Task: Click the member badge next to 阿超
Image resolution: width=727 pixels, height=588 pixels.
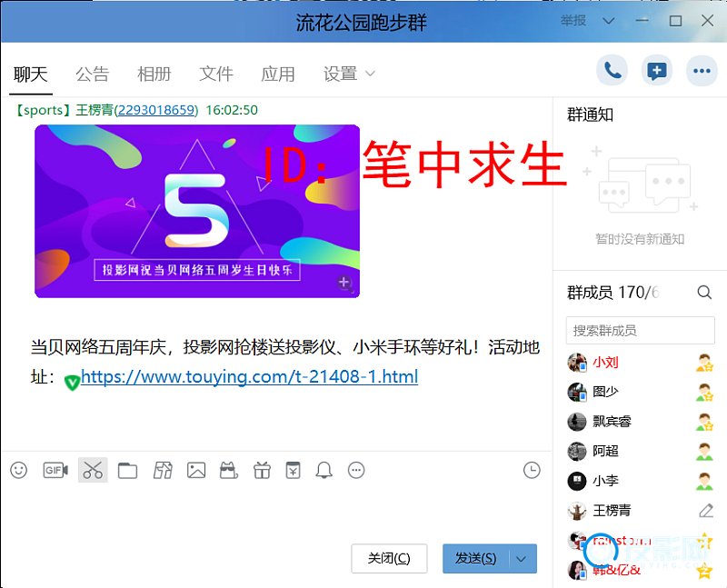Action: 705,451
